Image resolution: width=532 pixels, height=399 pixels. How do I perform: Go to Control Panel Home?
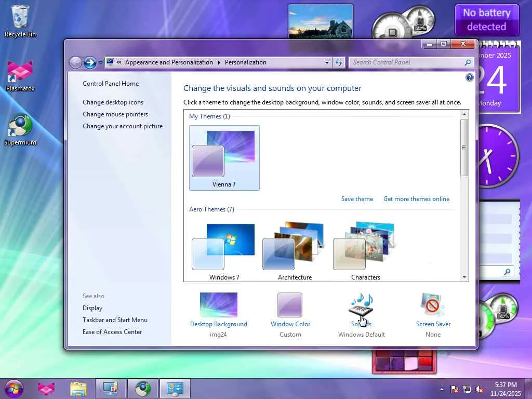click(x=111, y=84)
